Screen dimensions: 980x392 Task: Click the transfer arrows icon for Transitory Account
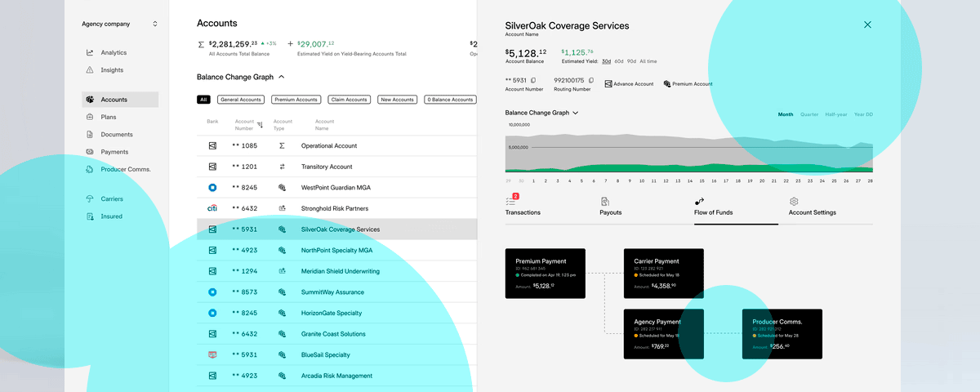282,167
